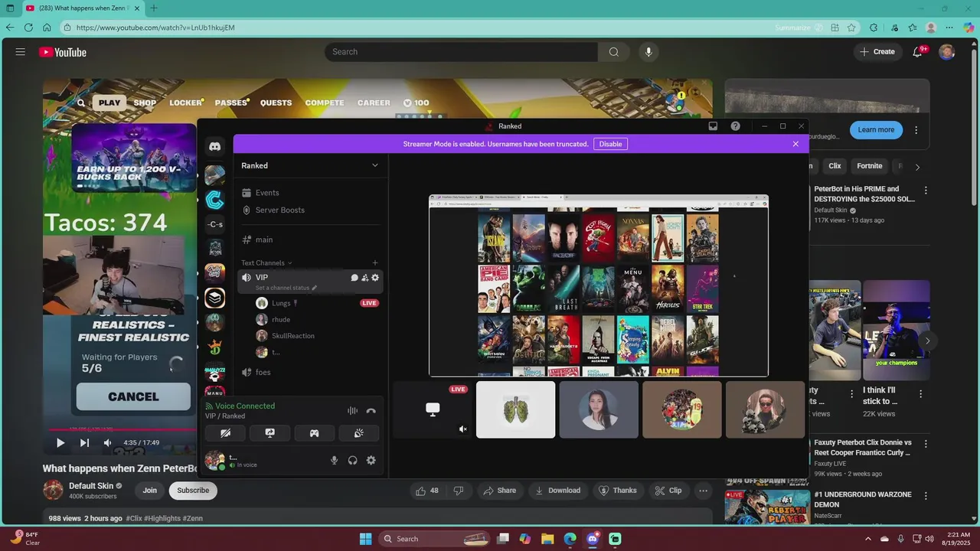Expand the Ranked server dropdown
This screenshot has width=980, height=551.
tap(374, 165)
